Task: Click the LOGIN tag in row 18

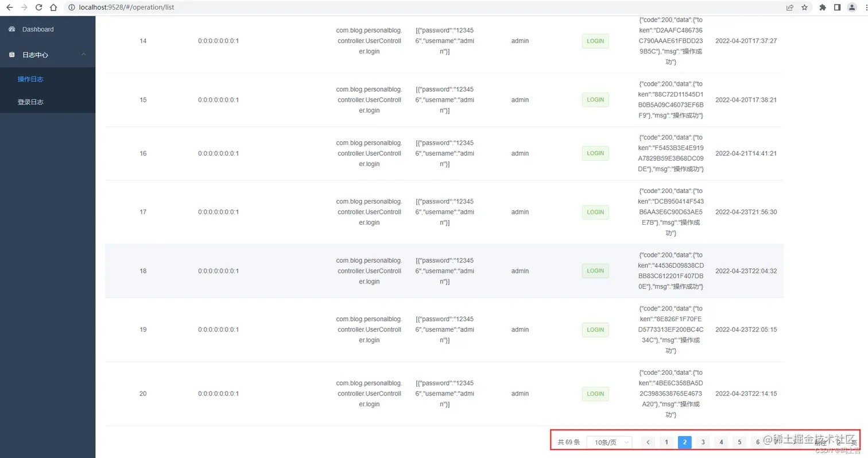Action: point(595,271)
